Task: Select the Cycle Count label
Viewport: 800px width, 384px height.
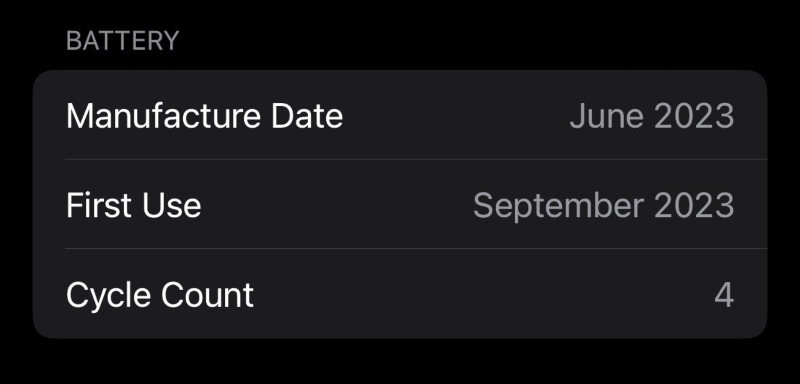Action: pos(160,296)
